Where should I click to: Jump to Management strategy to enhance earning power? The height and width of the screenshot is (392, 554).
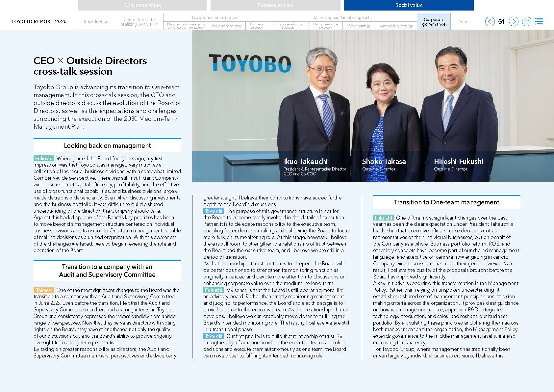click(x=186, y=26)
